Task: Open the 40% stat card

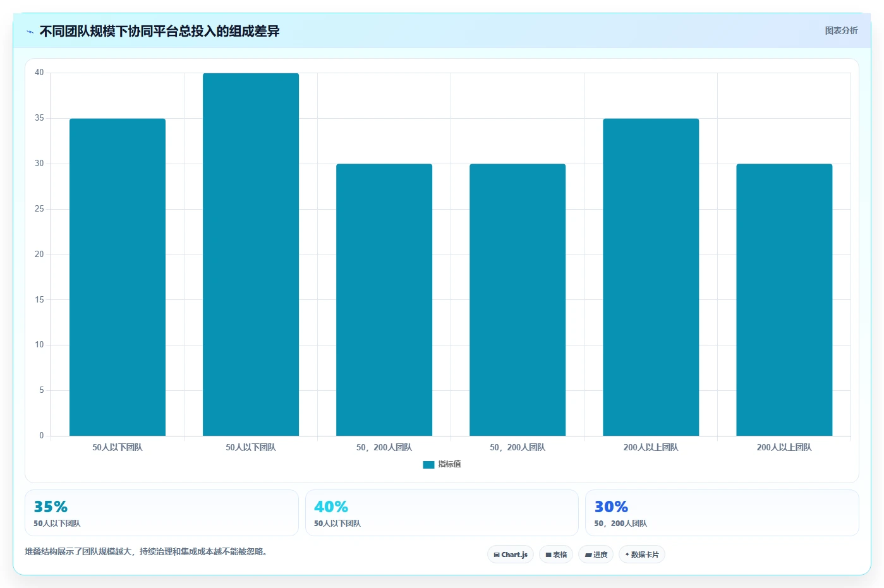Action: coord(442,513)
